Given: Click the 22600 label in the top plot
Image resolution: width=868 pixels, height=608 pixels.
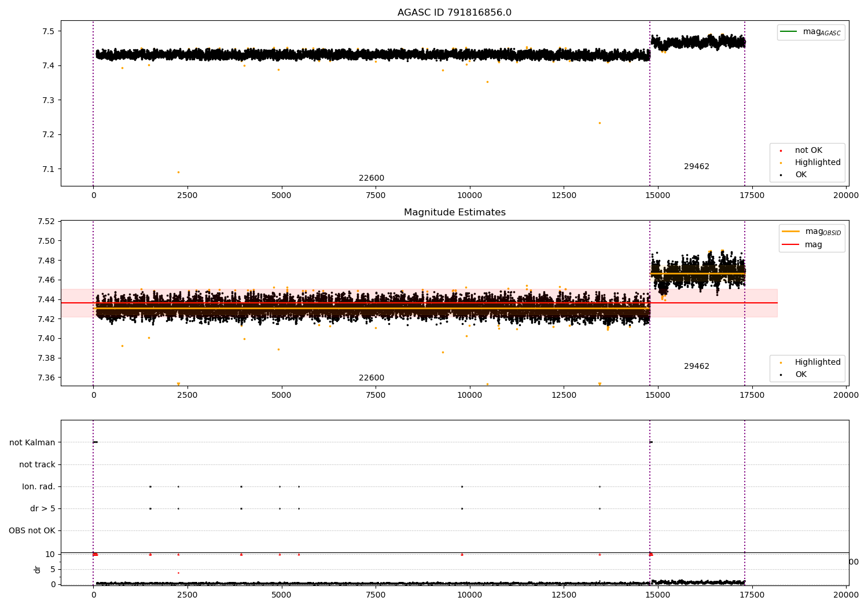Looking at the screenshot, I should click(x=372, y=178).
